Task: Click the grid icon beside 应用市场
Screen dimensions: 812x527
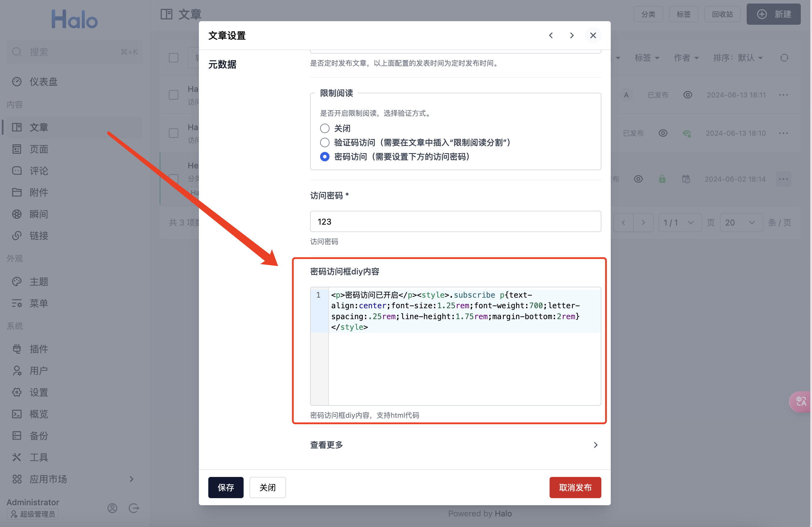Action: coord(17,479)
